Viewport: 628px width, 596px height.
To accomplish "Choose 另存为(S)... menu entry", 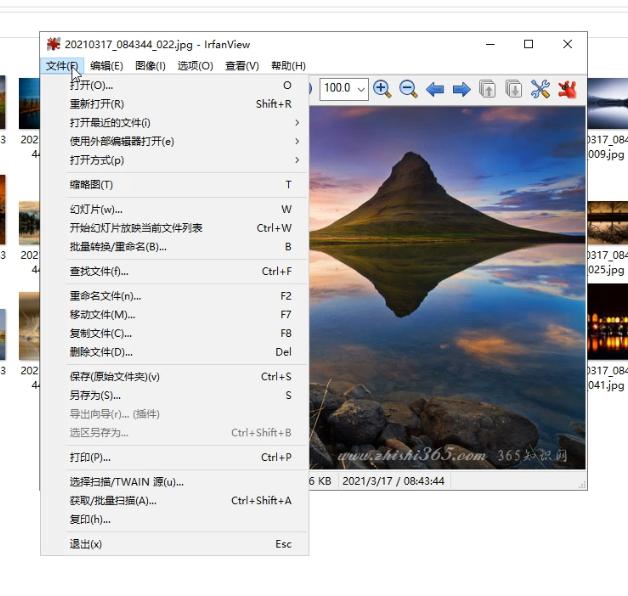I will pos(175,395).
